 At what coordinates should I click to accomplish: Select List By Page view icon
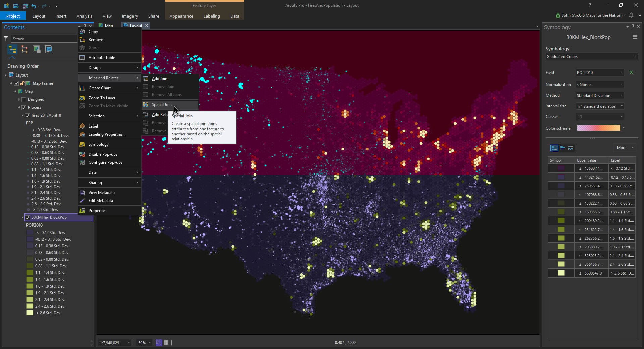[49, 50]
